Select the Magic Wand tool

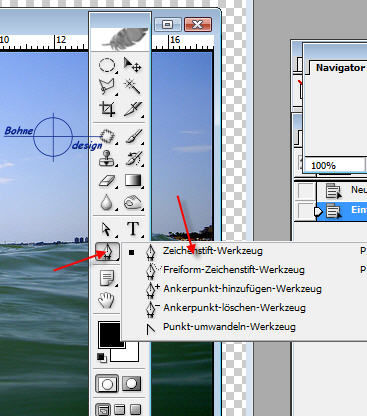(132, 87)
